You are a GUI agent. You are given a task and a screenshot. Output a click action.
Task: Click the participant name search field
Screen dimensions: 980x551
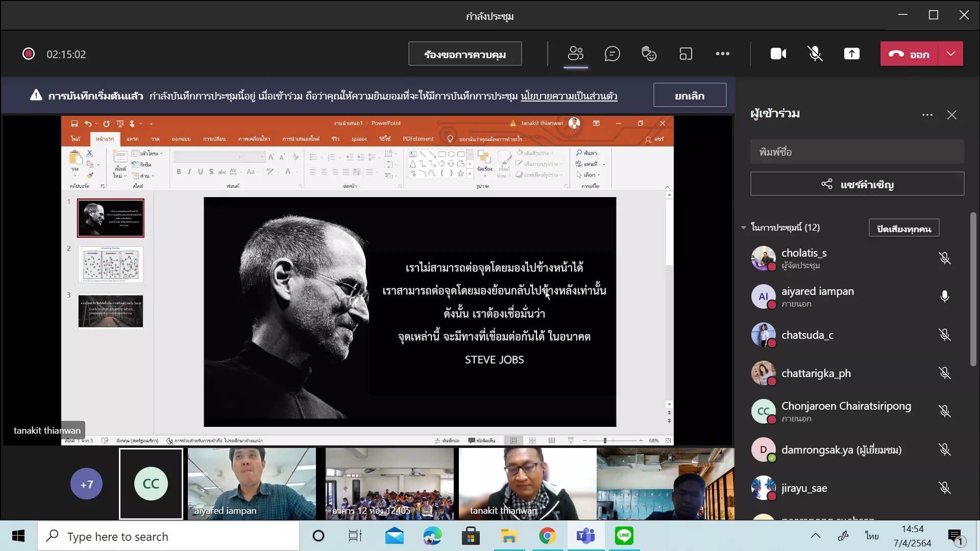(x=856, y=152)
